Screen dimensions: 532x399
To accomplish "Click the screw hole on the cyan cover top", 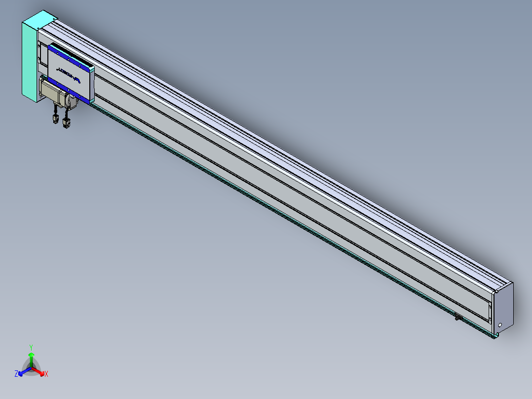I will (54, 19).
